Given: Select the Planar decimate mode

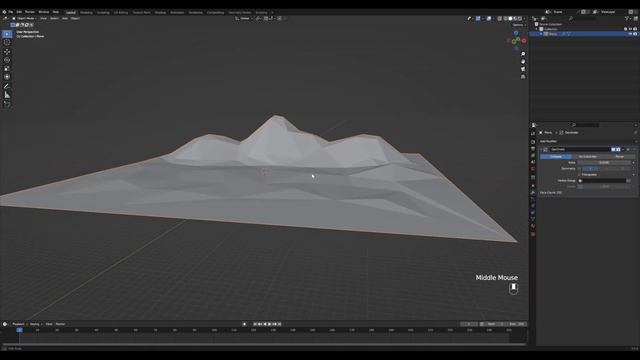Looking at the screenshot, I should tap(619, 156).
